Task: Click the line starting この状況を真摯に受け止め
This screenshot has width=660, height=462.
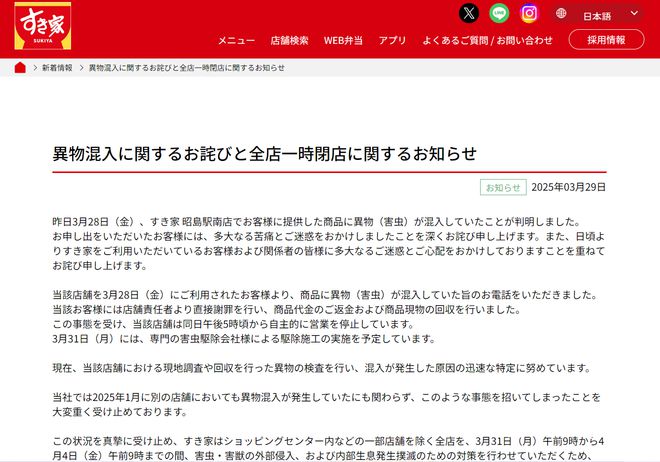Action: point(328,441)
